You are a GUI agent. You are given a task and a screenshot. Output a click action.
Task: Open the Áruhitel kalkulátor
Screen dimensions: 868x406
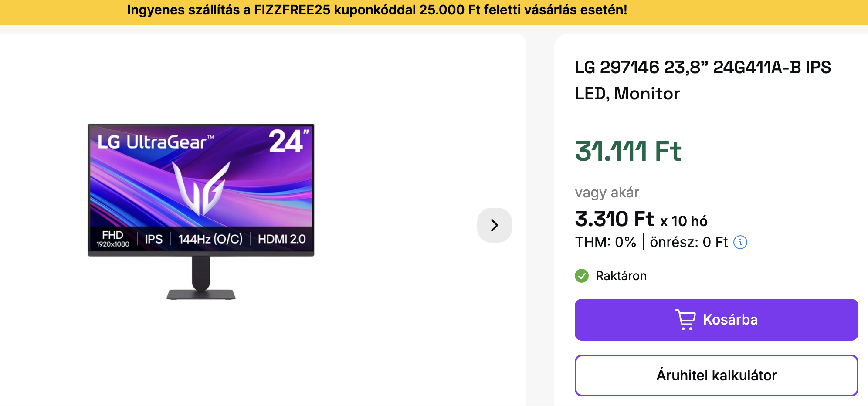[716, 376]
